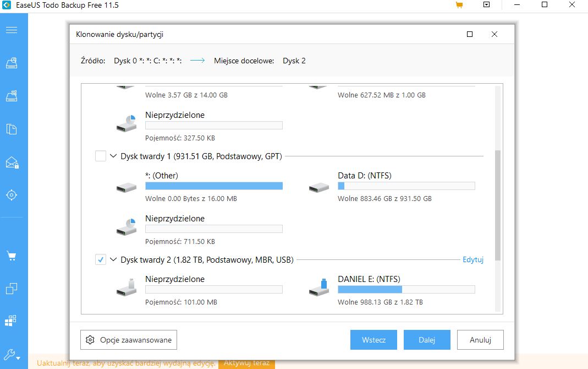Click the '*: (Other)' partition name

click(162, 176)
